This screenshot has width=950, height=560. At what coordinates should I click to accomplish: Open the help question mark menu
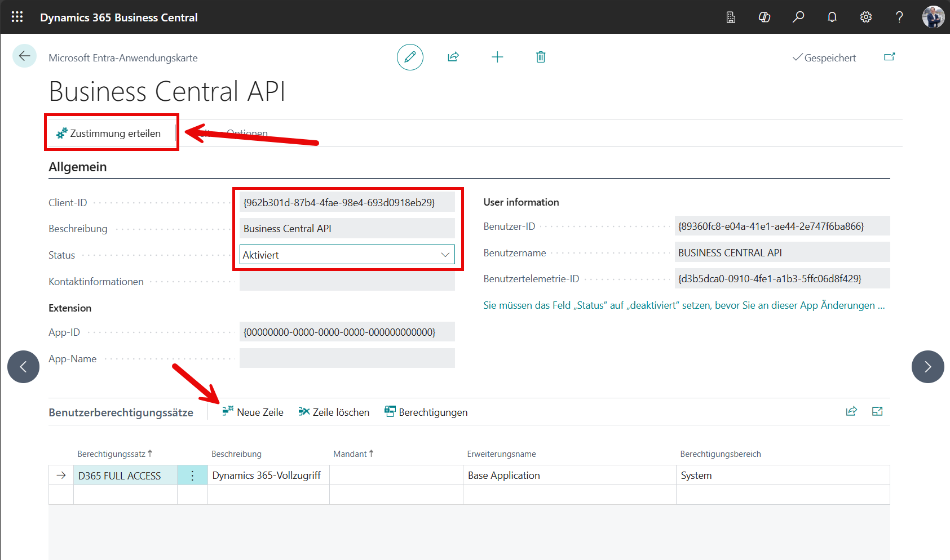pos(900,17)
